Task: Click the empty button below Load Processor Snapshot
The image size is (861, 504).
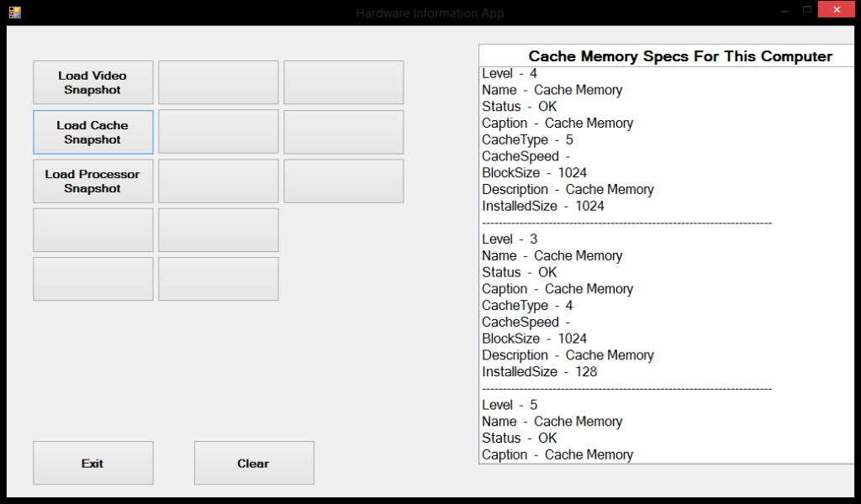Action: pos(92,229)
